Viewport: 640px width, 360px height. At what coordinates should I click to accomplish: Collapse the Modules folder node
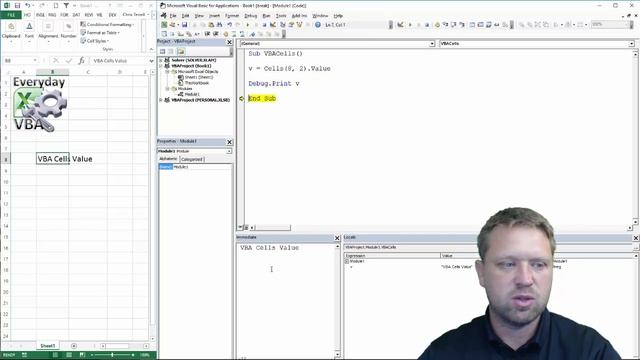(167, 89)
